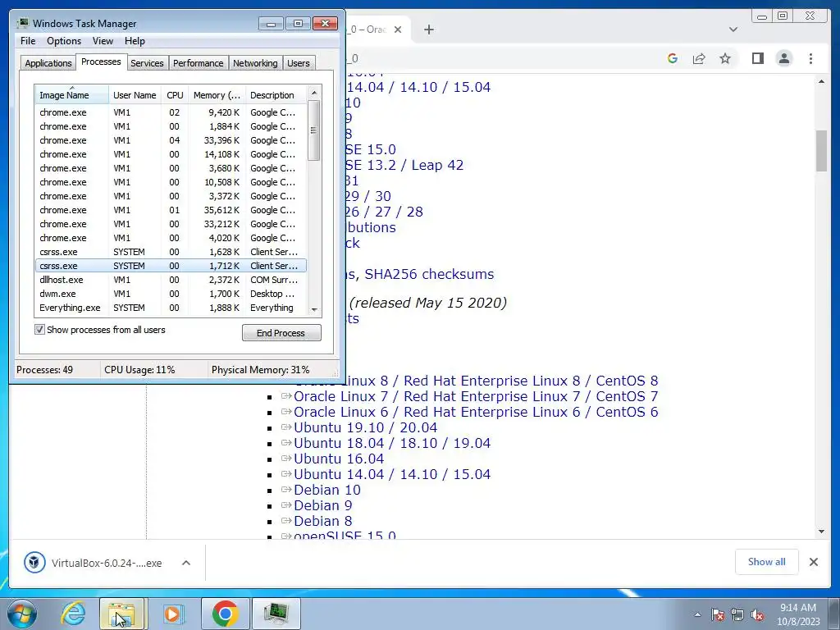Switch to the Networking tab
This screenshot has height=630, width=840.
[255, 62]
